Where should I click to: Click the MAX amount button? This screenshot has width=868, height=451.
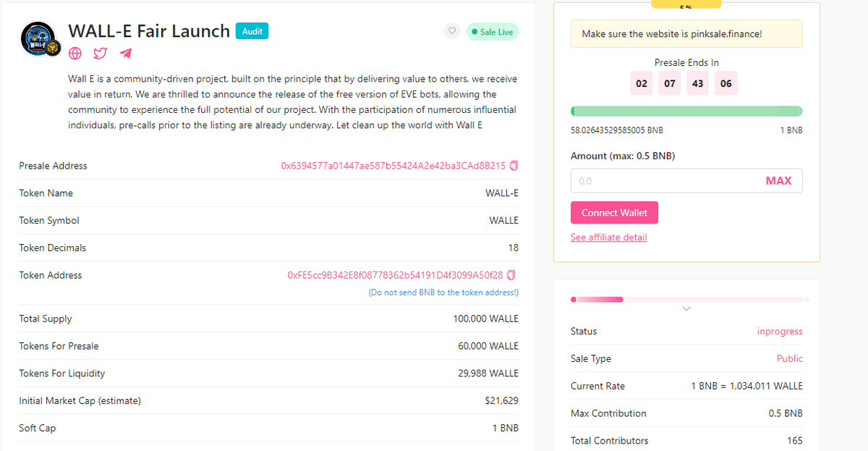tap(778, 181)
